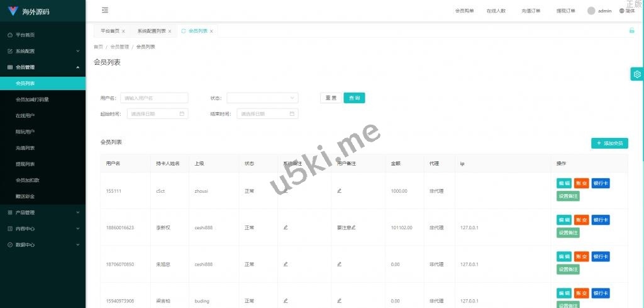Screen dimensions: 644x308
Task: Close the 平台首页 tab
Action: [x=123, y=31]
